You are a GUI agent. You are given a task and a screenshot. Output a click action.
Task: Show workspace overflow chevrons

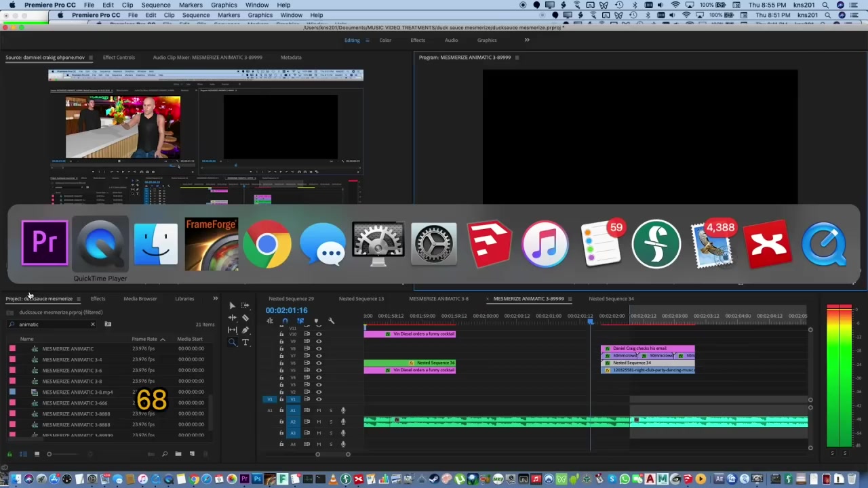point(527,40)
